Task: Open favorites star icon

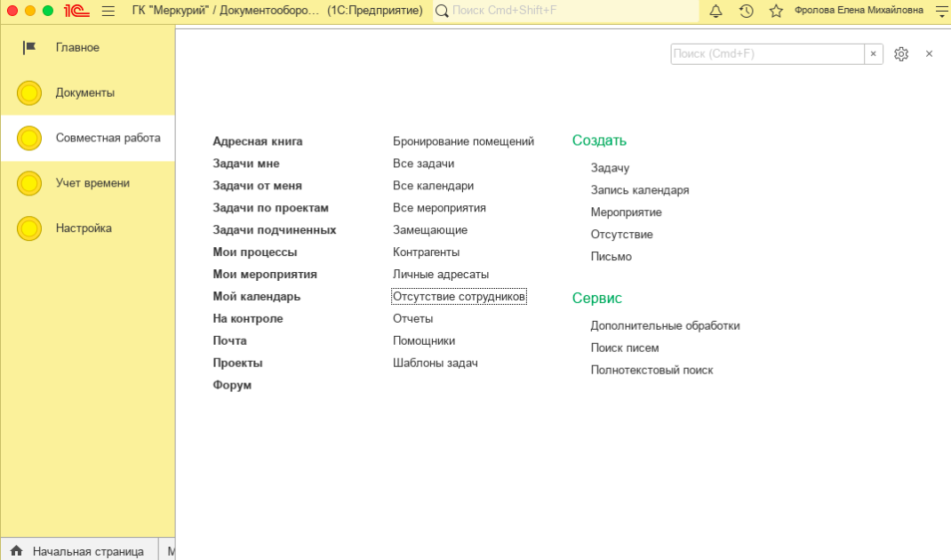Action: click(x=776, y=11)
